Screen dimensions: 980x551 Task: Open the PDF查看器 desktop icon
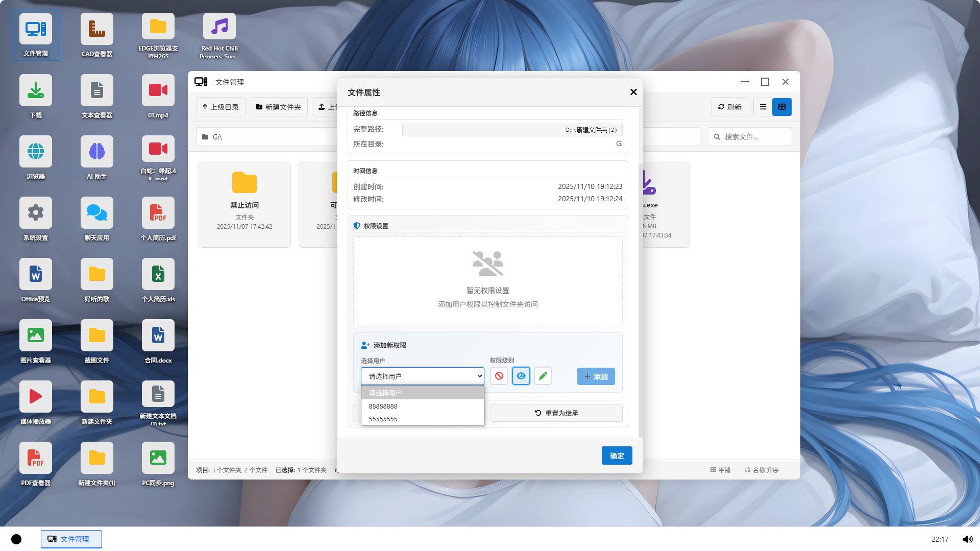[36, 464]
